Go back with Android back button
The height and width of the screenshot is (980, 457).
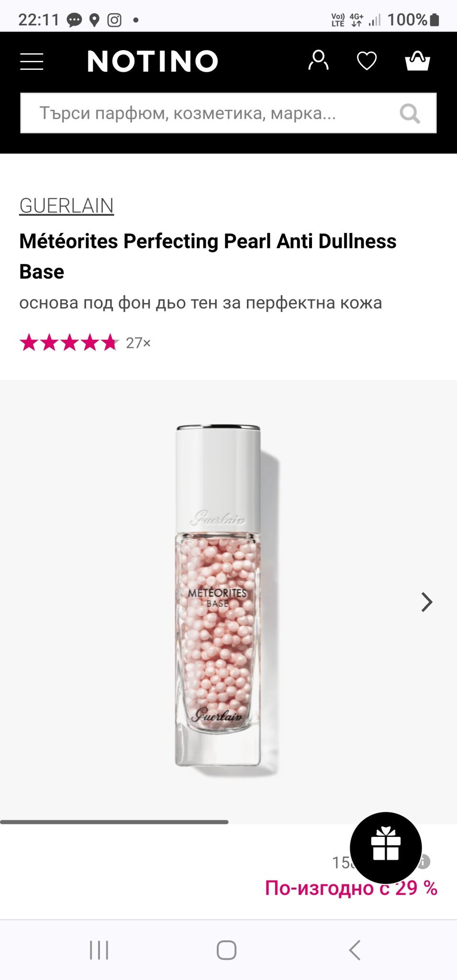coord(355,950)
